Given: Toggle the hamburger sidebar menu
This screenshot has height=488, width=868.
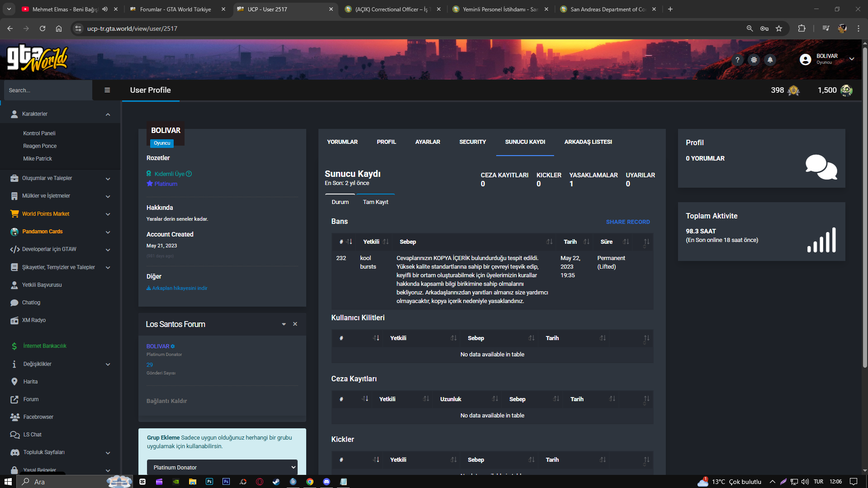Looking at the screenshot, I should point(107,90).
